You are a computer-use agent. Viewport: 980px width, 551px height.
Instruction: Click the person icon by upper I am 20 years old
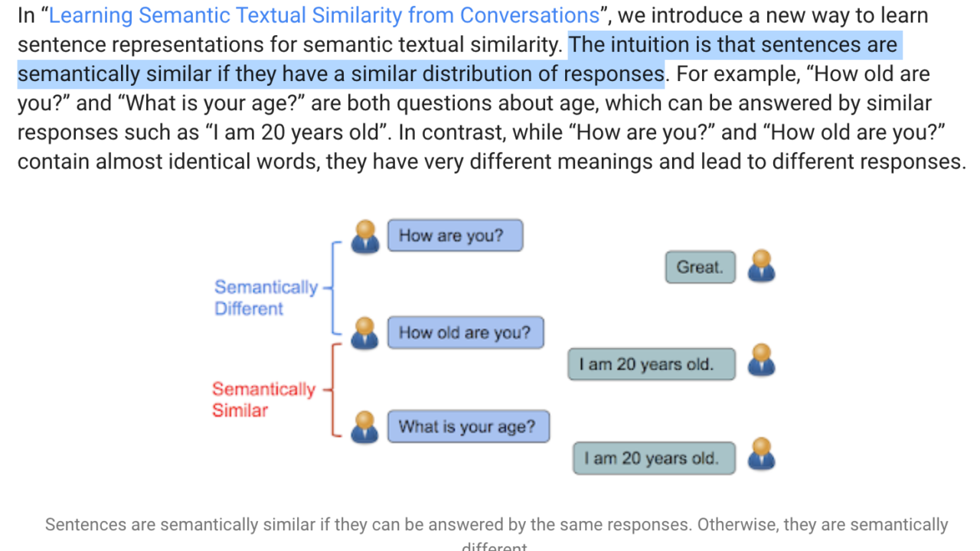tap(761, 360)
